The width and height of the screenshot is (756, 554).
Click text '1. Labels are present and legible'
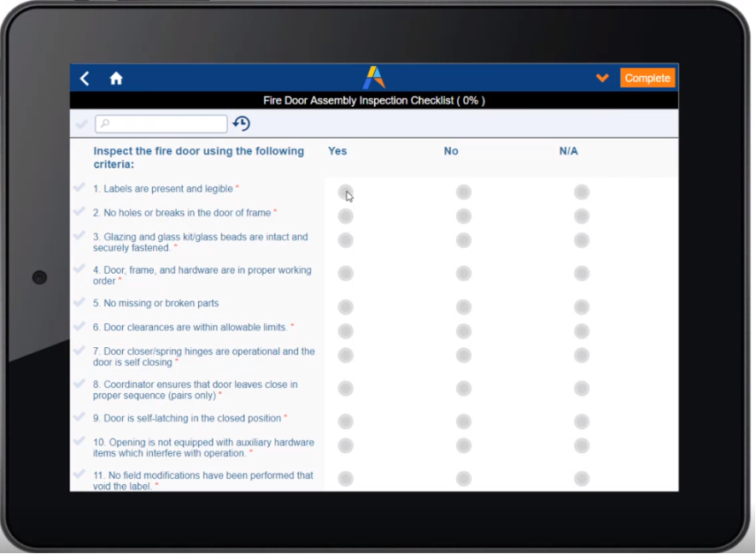coord(163,189)
